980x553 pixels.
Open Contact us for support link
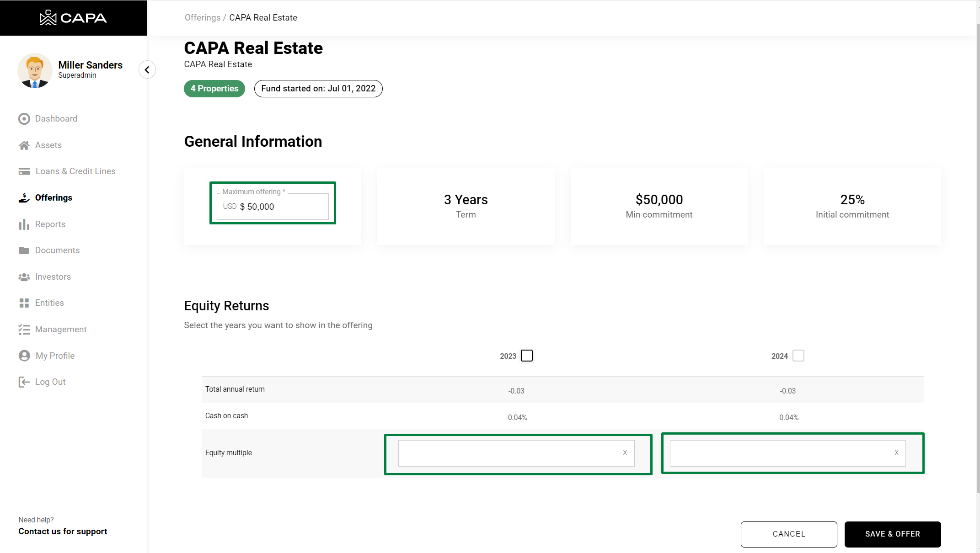click(x=63, y=532)
